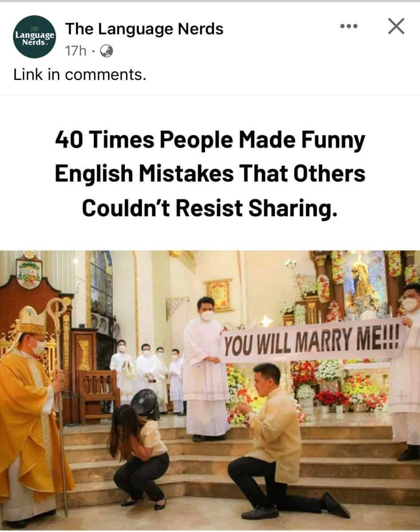420x532 pixels.
Task: Click the black electric fan behind woman
Action: tap(144, 404)
